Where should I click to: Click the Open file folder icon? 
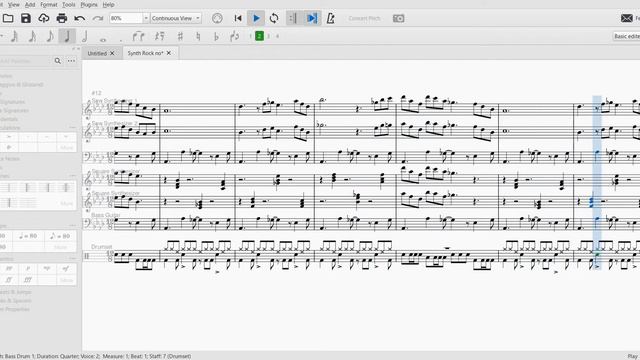pyautogui.click(x=8, y=18)
